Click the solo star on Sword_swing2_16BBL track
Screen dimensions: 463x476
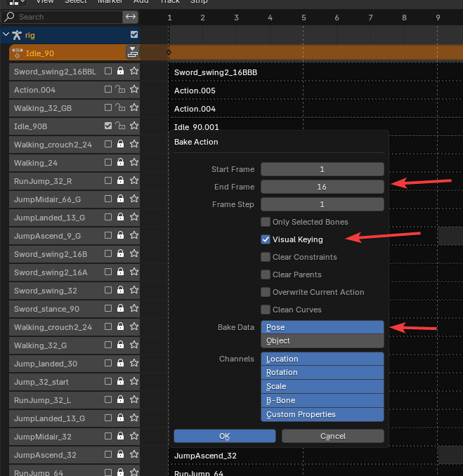click(133, 71)
